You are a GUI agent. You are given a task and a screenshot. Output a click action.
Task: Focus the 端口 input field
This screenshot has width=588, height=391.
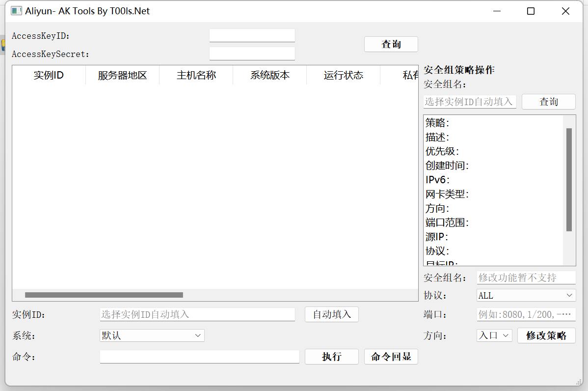point(526,314)
